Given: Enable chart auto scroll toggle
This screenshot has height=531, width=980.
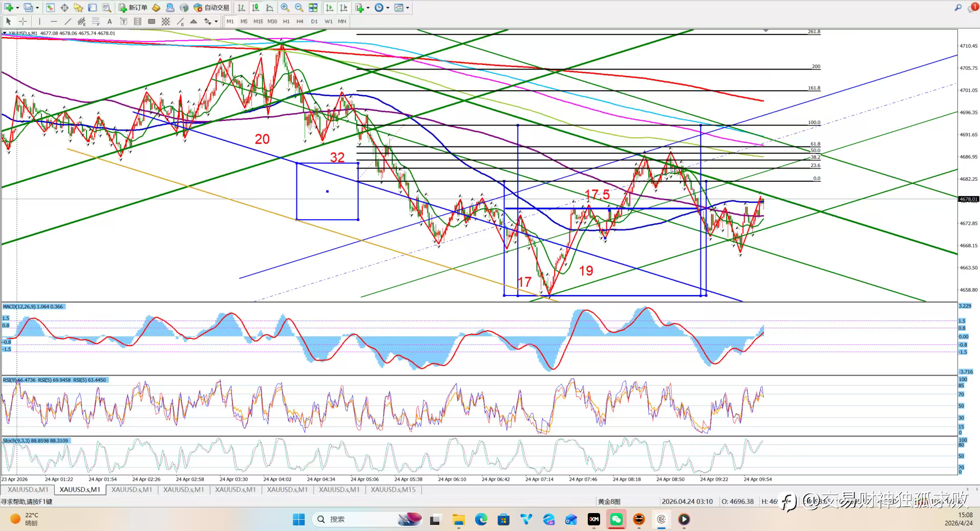Looking at the screenshot, I should pyautogui.click(x=330, y=8).
